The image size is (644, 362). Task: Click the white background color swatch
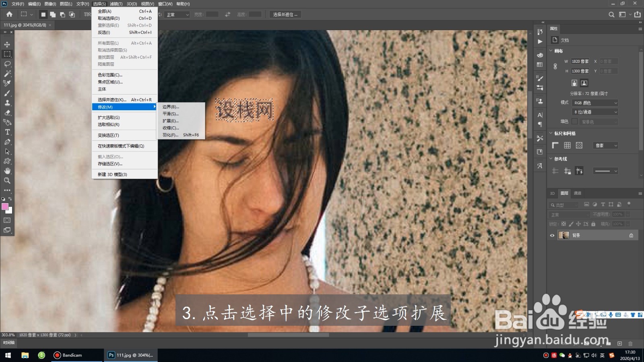point(10,211)
